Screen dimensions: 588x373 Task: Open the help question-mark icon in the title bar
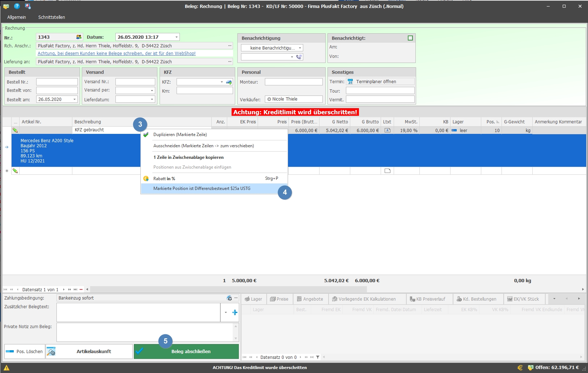pyautogui.click(x=17, y=6)
